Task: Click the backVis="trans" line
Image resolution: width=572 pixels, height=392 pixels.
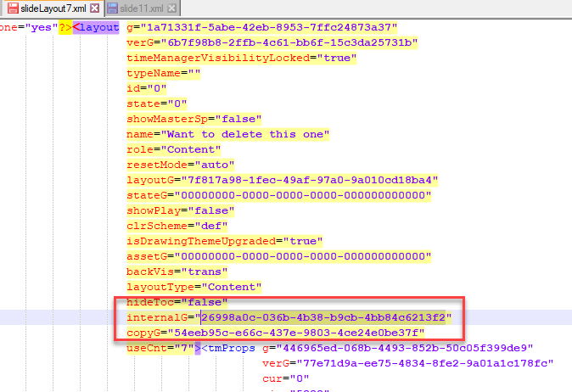Action: click(x=177, y=272)
